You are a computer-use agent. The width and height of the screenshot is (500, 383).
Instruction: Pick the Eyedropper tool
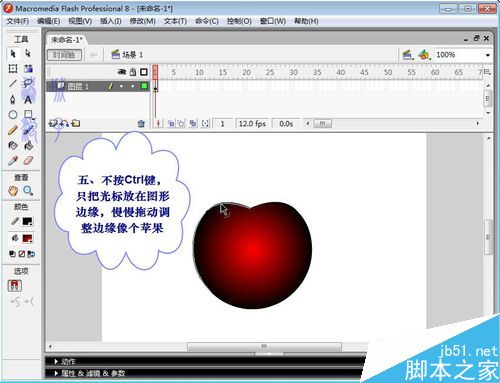[x=13, y=161]
